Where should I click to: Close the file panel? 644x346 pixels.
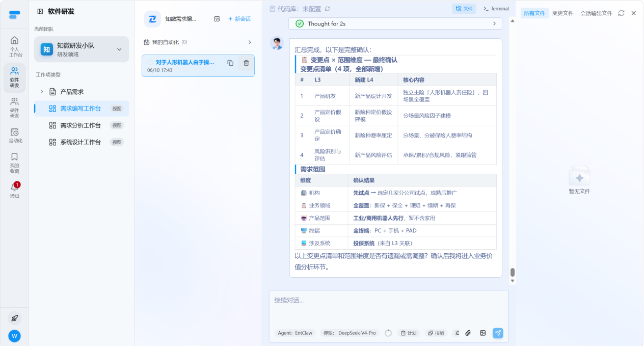634,13
